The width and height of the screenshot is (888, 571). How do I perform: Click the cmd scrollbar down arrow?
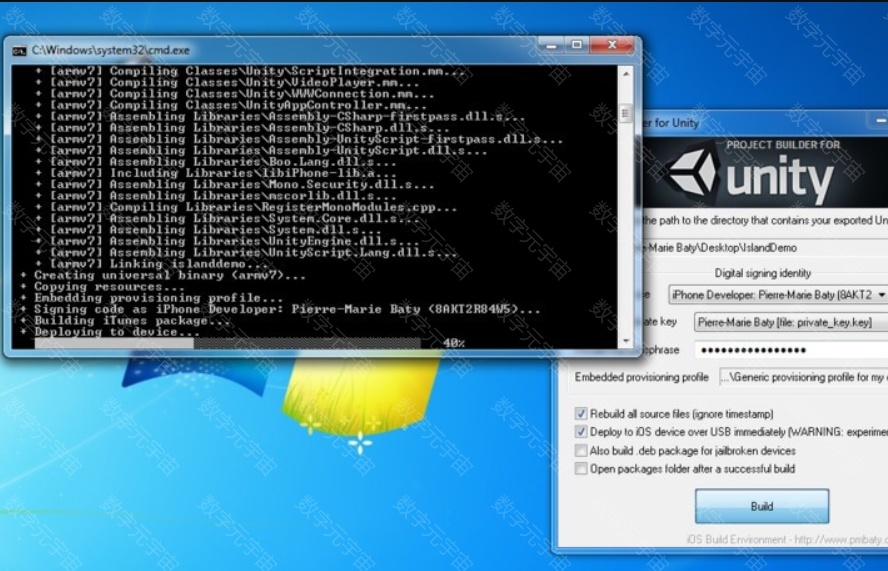pos(626,340)
